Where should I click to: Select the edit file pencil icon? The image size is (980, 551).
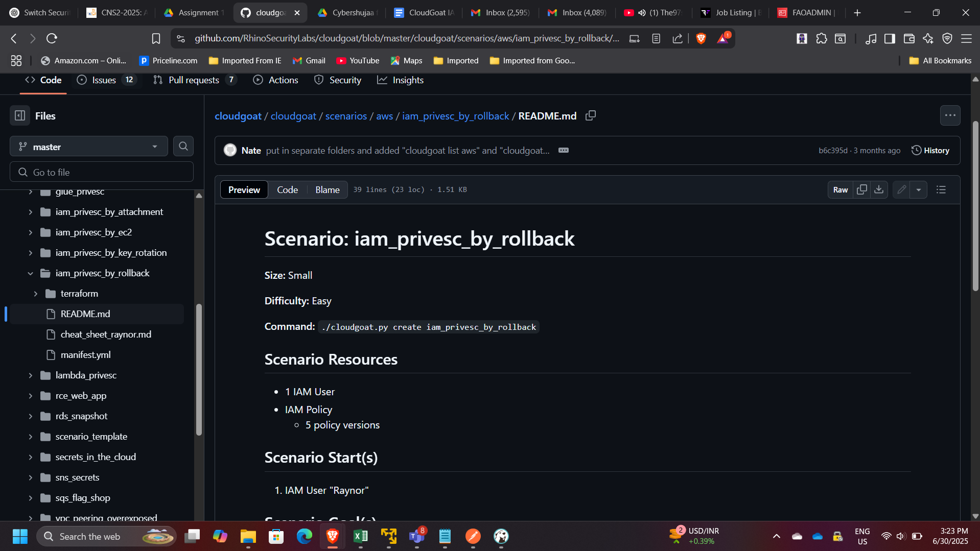(901, 189)
